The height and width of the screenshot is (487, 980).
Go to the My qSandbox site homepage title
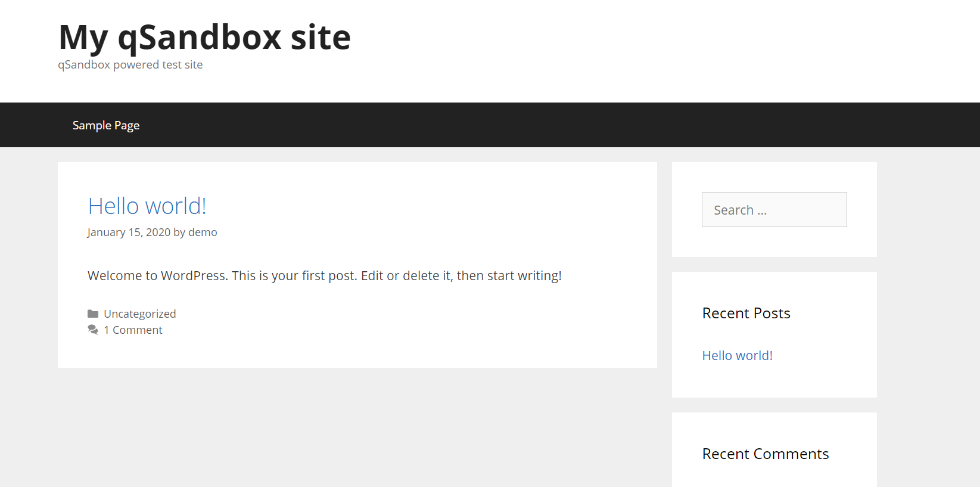pyautogui.click(x=204, y=37)
